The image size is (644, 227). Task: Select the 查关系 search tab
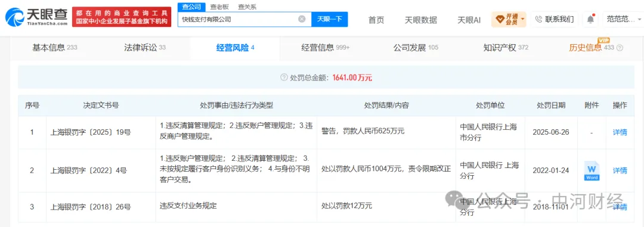tap(247, 7)
